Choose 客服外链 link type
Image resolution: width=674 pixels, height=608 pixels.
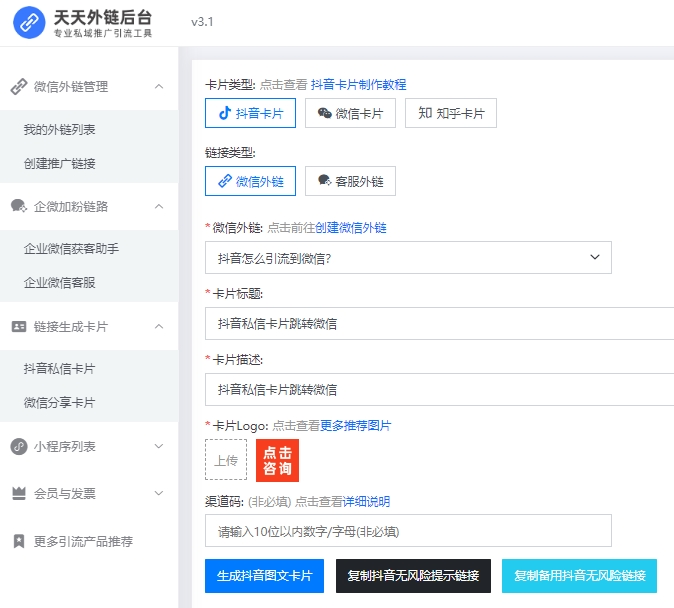click(x=350, y=181)
